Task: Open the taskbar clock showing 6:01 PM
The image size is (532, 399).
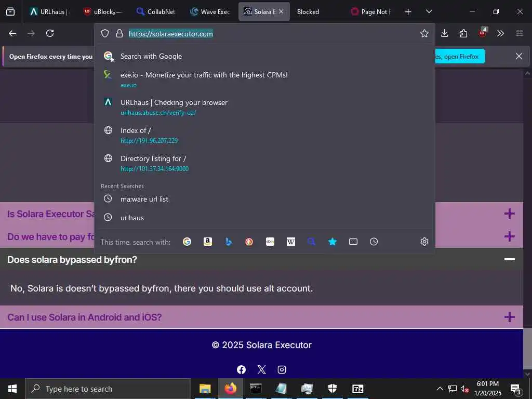Action: click(x=487, y=389)
